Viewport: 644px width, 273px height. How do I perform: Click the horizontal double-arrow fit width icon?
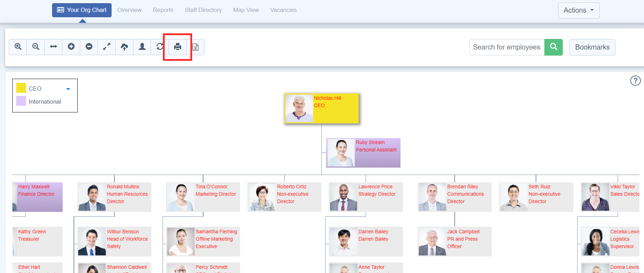53,47
